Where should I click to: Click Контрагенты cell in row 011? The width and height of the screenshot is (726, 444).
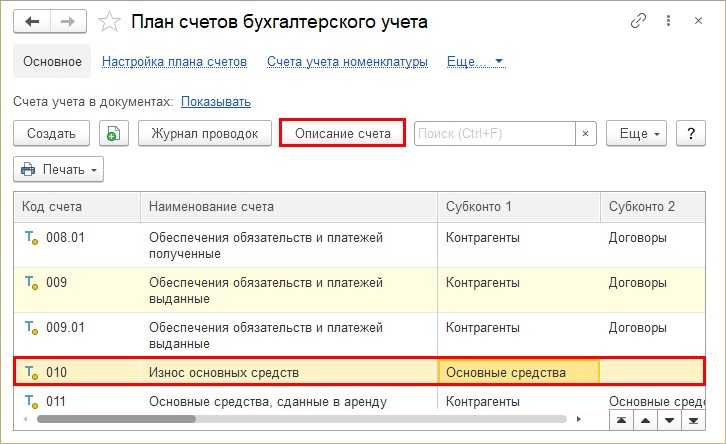(x=519, y=401)
